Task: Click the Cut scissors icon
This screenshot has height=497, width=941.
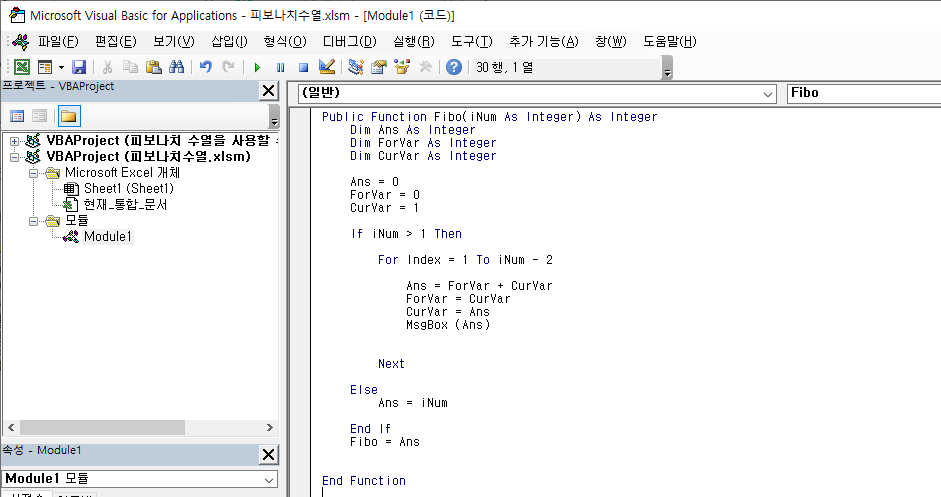Action: [107, 67]
